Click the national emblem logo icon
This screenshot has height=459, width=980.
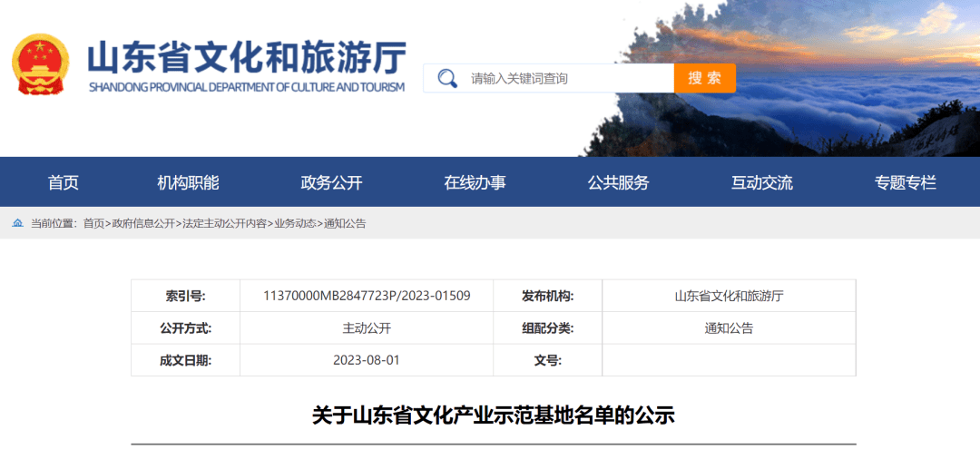click(40, 64)
